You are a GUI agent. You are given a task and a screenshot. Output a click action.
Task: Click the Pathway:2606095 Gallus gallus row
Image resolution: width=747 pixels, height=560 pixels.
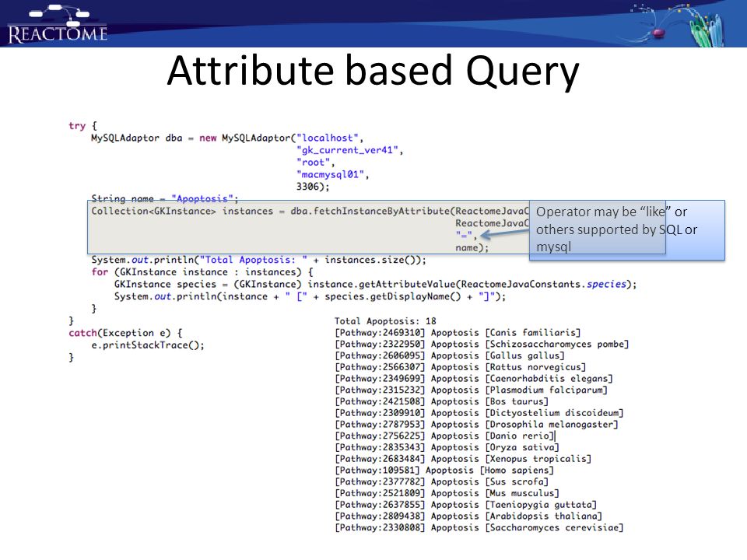[x=450, y=355]
